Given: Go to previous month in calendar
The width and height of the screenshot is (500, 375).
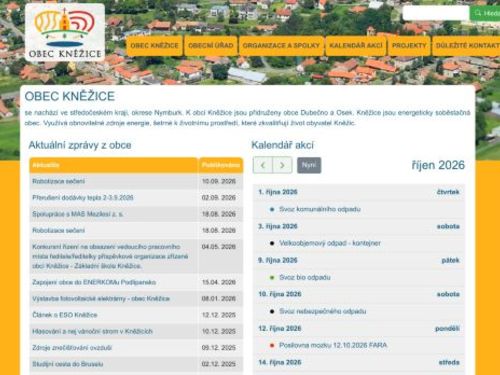Looking at the screenshot, I should tap(263, 165).
